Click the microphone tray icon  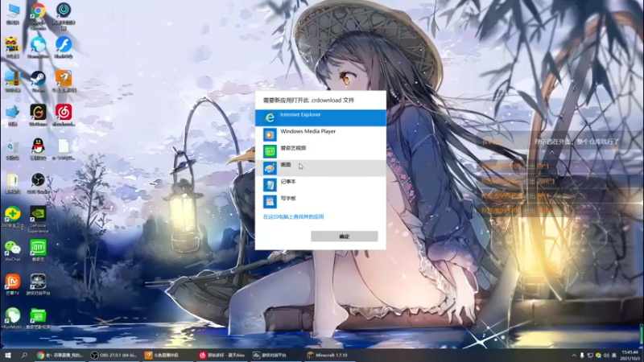pyautogui.click(x=581, y=355)
